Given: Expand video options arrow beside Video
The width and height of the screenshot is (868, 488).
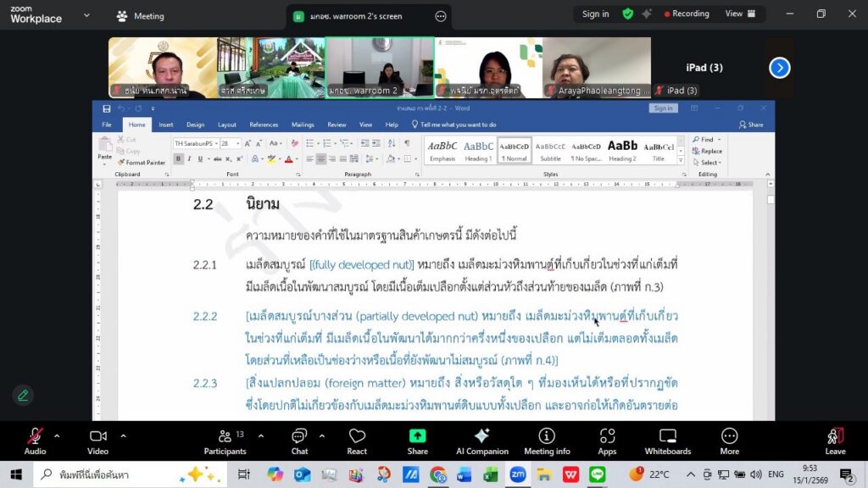Looking at the screenshot, I should click(125, 436).
